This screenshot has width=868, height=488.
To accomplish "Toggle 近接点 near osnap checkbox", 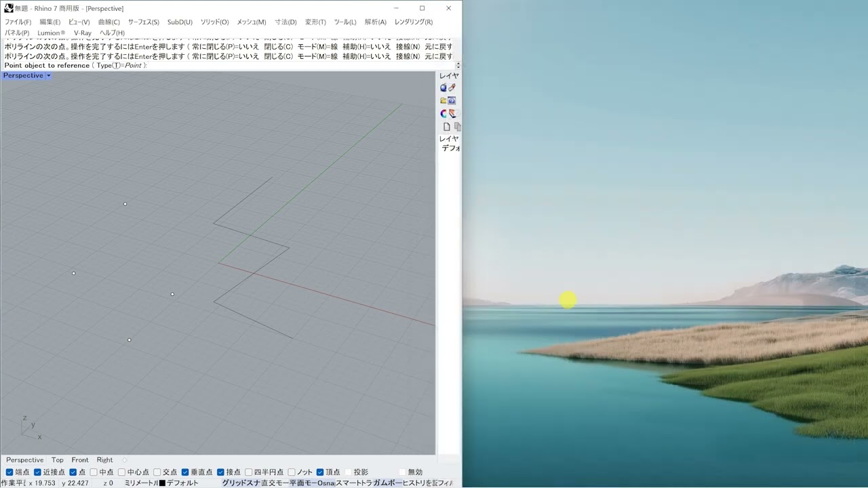I will 38,472.
